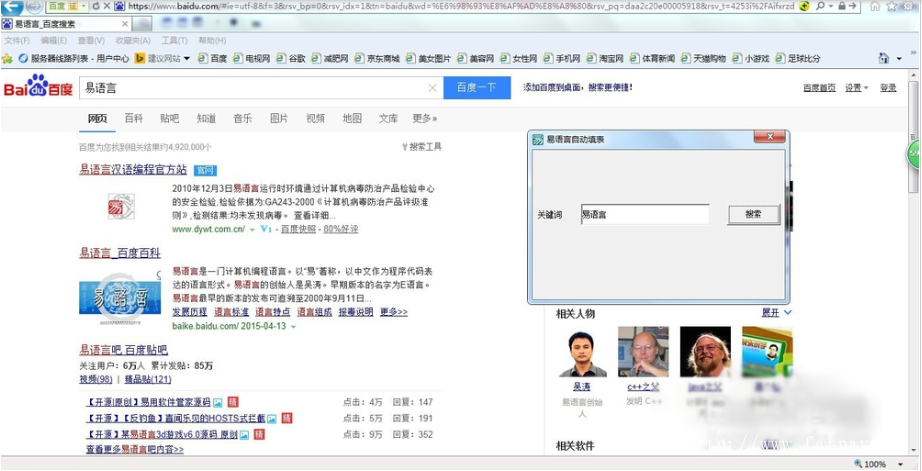The width and height of the screenshot is (922, 471).
Task: Open the 工具(T) menu
Action: click(174, 41)
